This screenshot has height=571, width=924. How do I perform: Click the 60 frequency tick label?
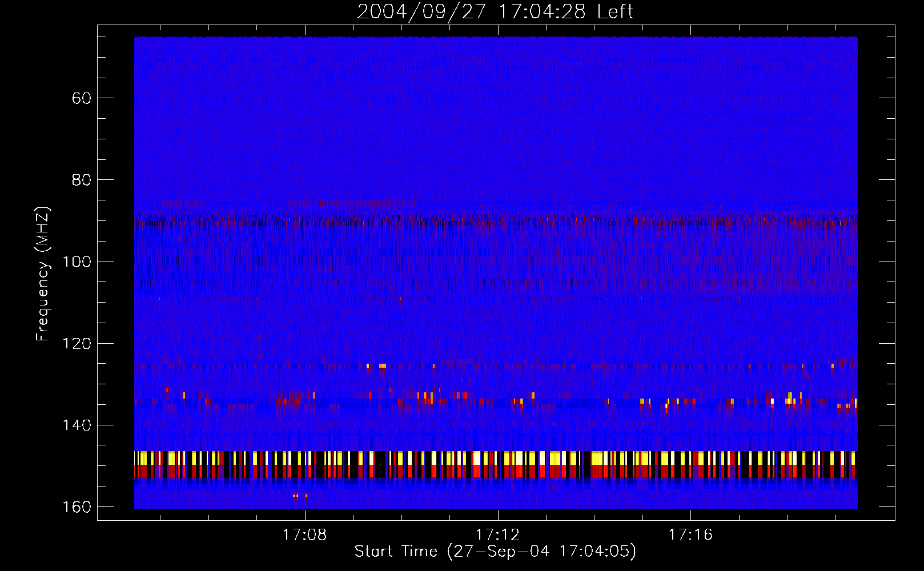tap(82, 98)
